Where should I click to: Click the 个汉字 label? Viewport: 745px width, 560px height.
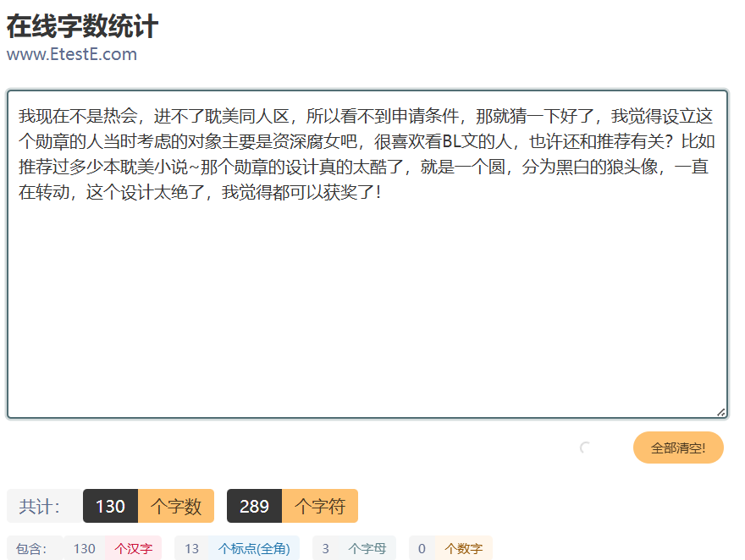pyautogui.click(x=134, y=548)
